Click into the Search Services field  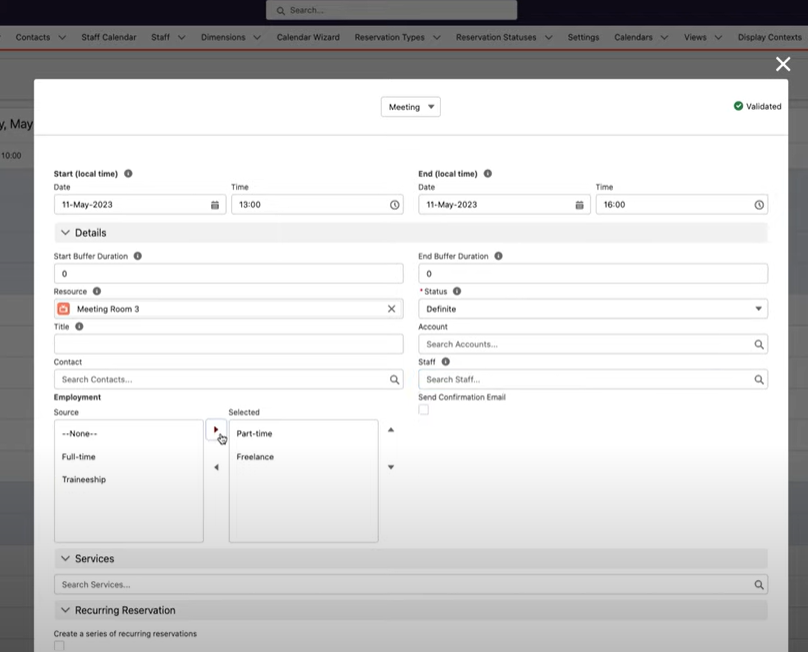tap(411, 584)
